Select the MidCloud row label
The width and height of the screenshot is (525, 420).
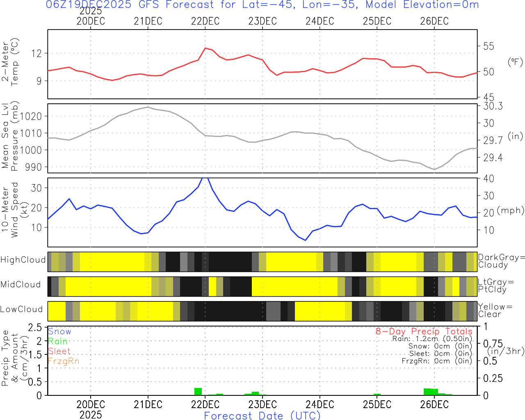coord(21,285)
